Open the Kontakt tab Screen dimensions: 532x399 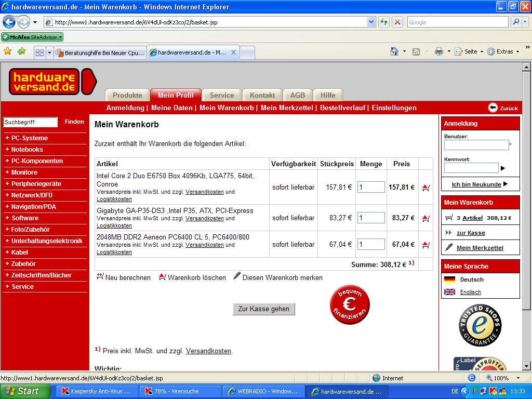click(262, 96)
